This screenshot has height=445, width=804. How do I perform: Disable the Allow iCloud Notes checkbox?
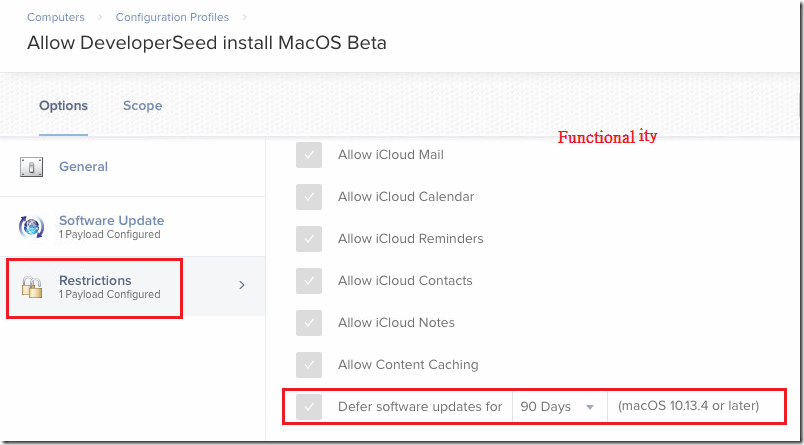[309, 323]
